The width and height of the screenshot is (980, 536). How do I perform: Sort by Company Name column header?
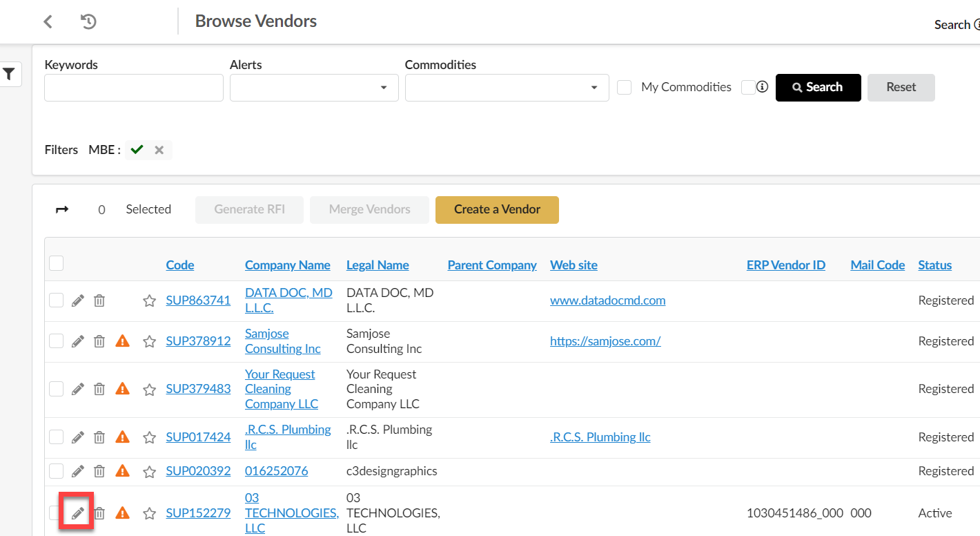click(288, 265)
